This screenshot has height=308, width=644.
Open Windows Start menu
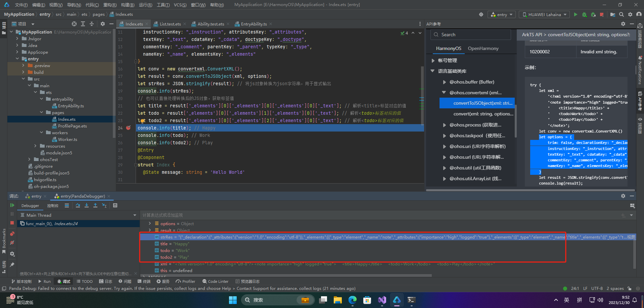[x=233, y=300]
